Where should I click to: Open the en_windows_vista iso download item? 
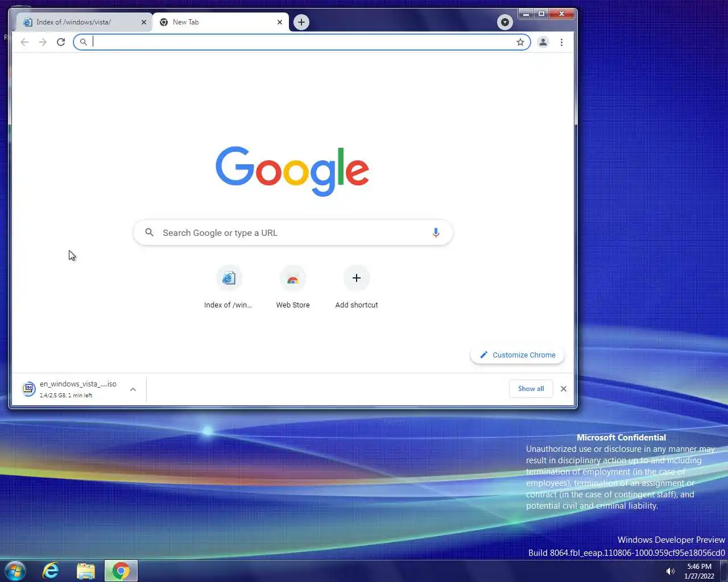(x=70, y=389)
